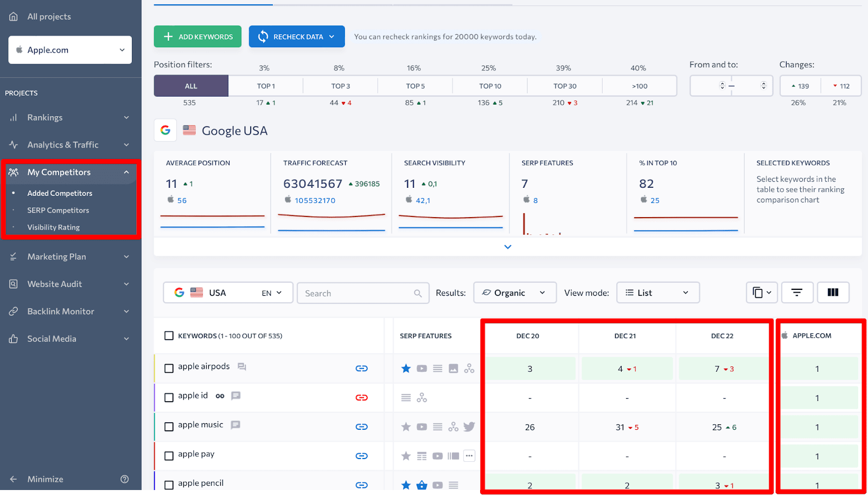Collapse the My Competitors section chevron
Screen dimensions: 868x496
126,172
